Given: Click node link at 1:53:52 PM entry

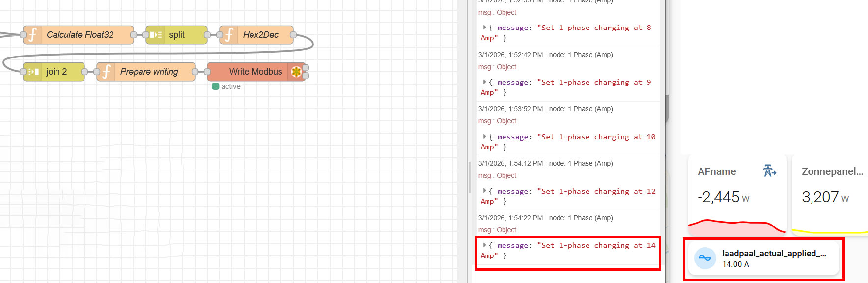Looking at the screenshot, I should click(581, 109).
